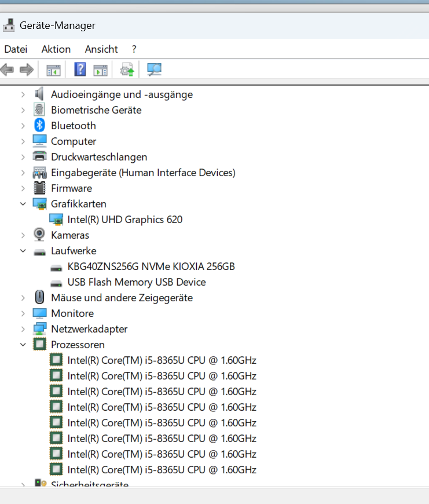Select the Computer category label

click(x=74, y=141)
